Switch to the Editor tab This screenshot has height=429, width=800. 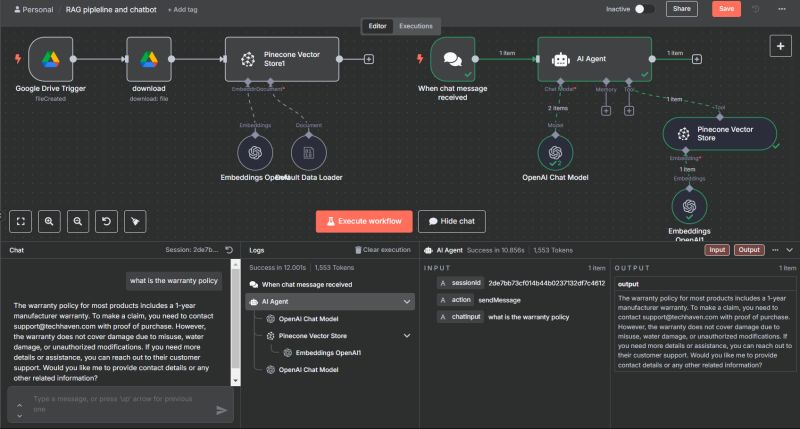click(378, 26)
